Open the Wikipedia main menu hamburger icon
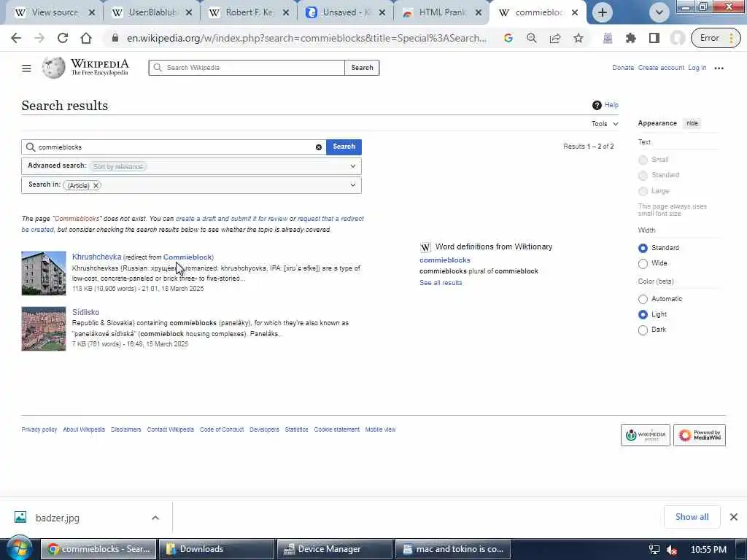This screenshot has width=747, height=560. click(27, 68)
